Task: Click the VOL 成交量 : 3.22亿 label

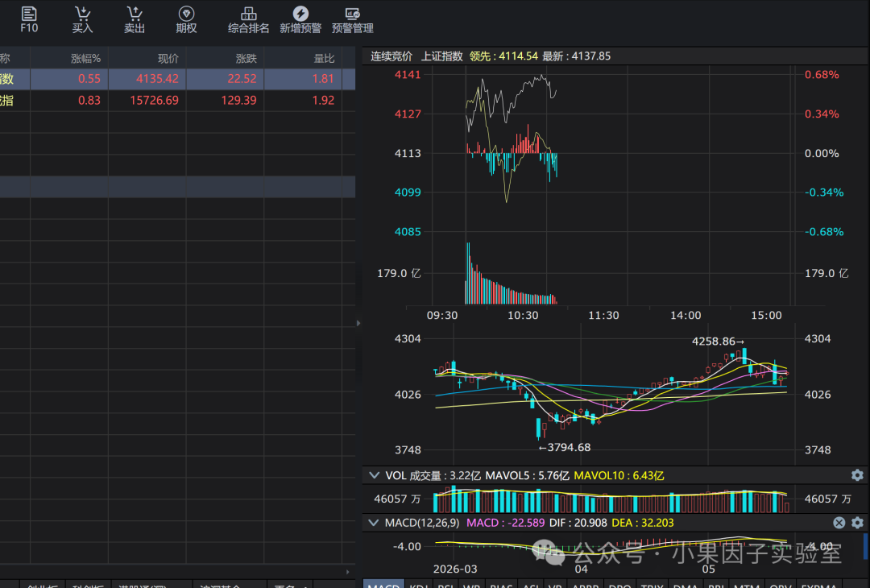Action: click(433, 475)
